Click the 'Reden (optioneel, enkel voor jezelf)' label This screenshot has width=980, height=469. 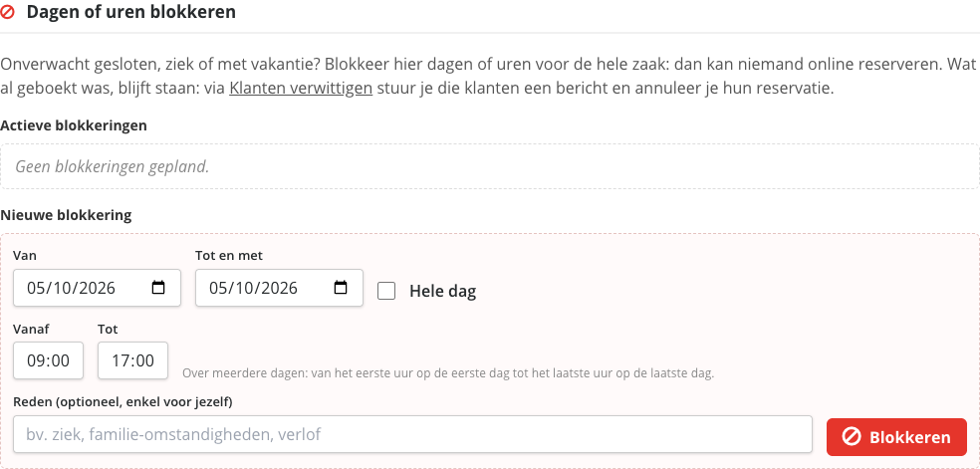[122, 402]
